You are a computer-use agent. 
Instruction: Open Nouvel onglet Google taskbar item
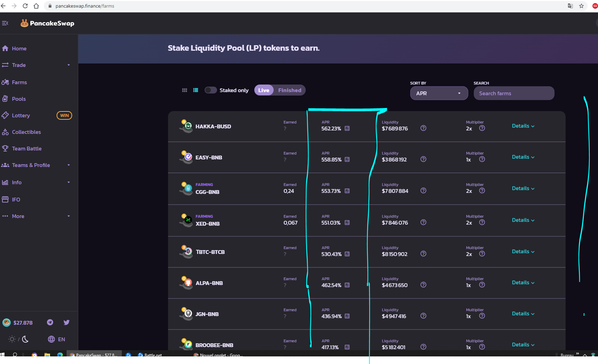(x=218, y=355)
